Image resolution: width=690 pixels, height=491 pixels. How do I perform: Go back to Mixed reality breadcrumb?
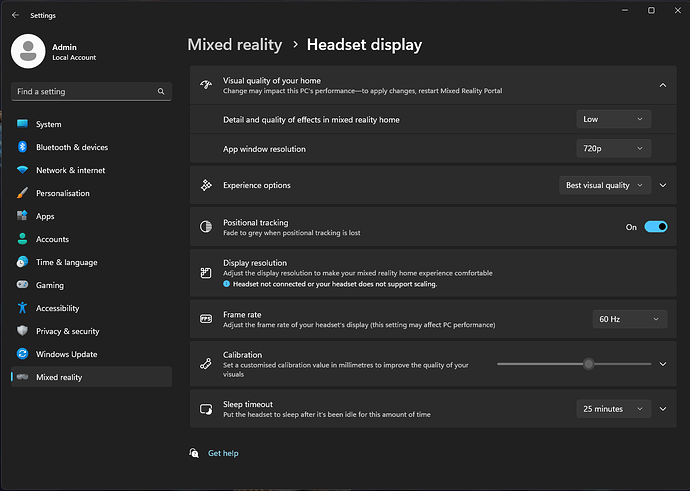click(235, 44)
